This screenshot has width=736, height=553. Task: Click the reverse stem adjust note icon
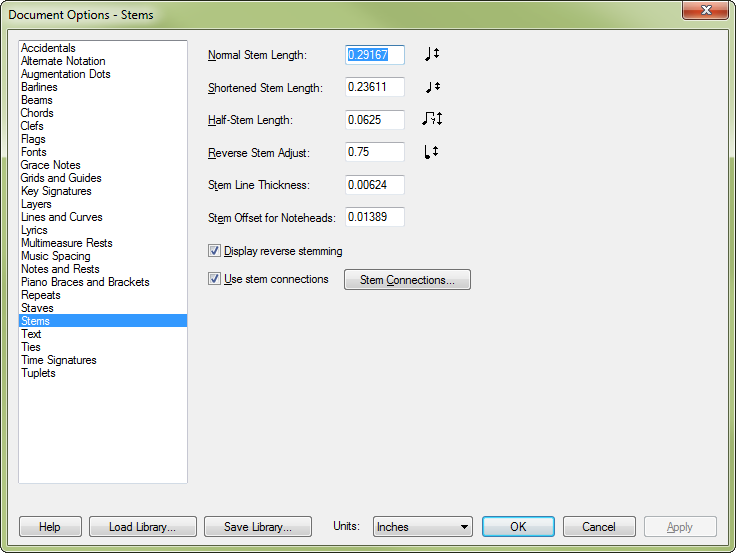click(431, 152)
